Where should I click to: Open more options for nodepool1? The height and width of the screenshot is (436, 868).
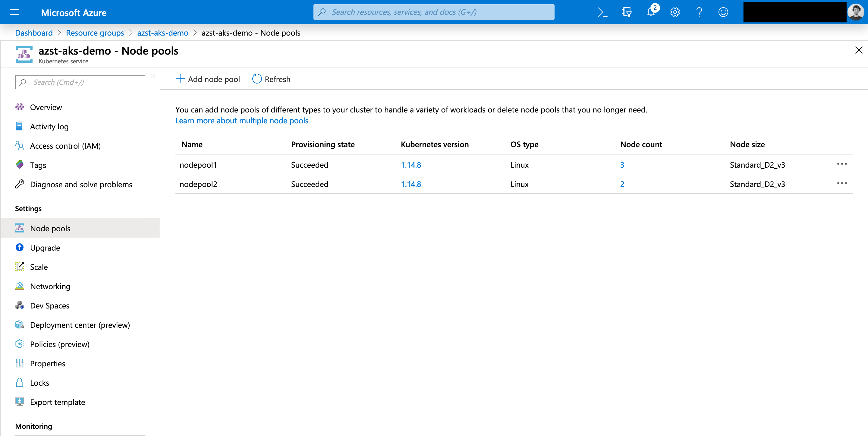841,164
